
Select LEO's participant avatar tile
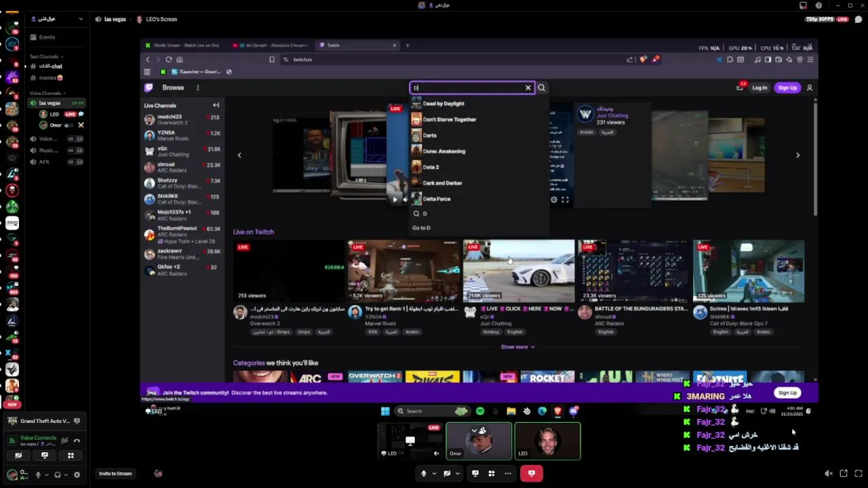(x=547, y=441)
